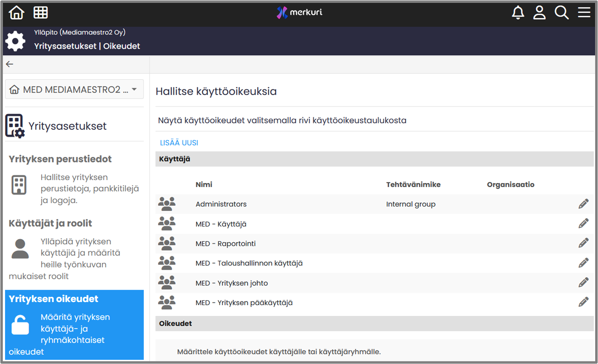Open the apps grid icon
The height and width of the screenshot is (364, 598).
(x=40, y=13)
